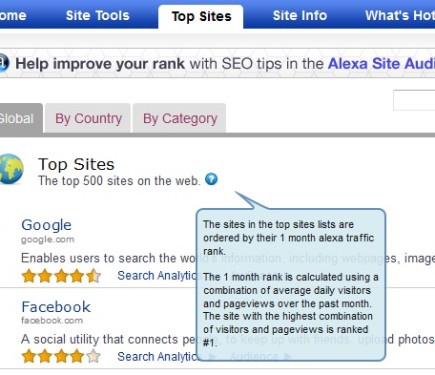
Task: Click the search input field
Action: tap(414, 100)
